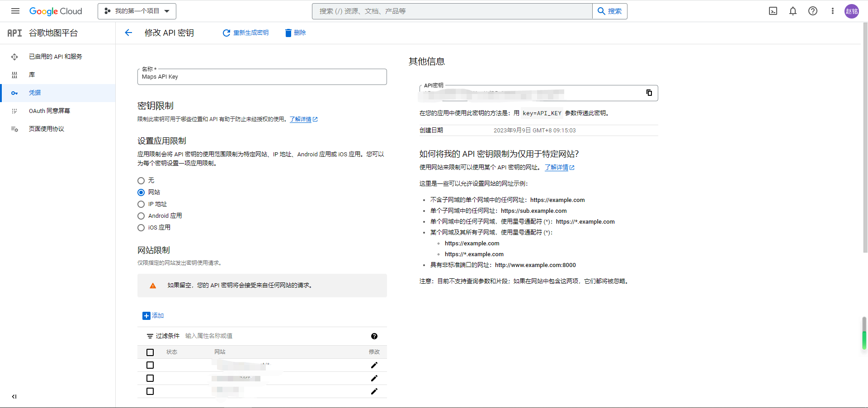Check the third website row checkbox

point(150,391)
